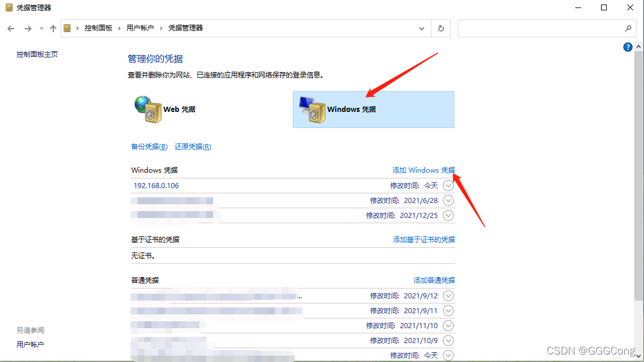Maximize the 凭据管理器 window

604,7
